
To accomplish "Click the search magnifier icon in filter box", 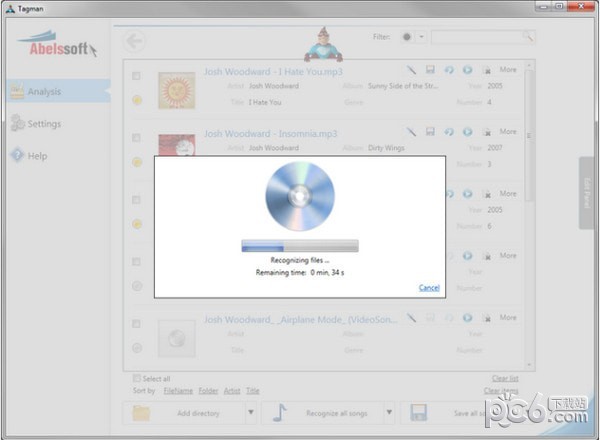I will point(527,37).
